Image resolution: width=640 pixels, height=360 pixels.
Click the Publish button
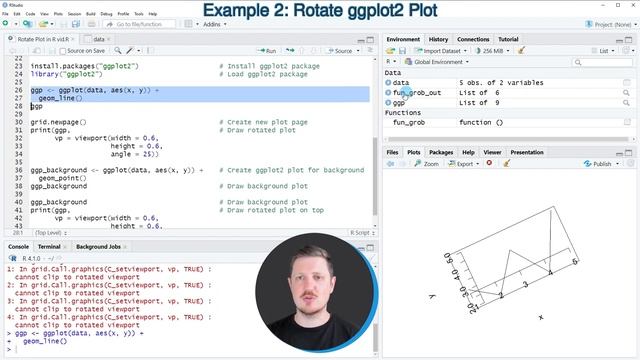click(598, 164)
